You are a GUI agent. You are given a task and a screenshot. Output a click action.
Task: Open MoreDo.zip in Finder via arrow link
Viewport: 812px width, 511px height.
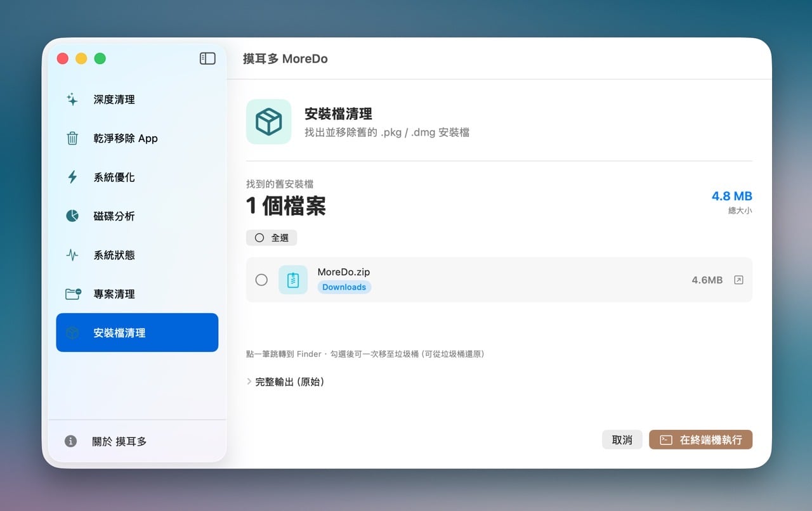tap(738, 279)
